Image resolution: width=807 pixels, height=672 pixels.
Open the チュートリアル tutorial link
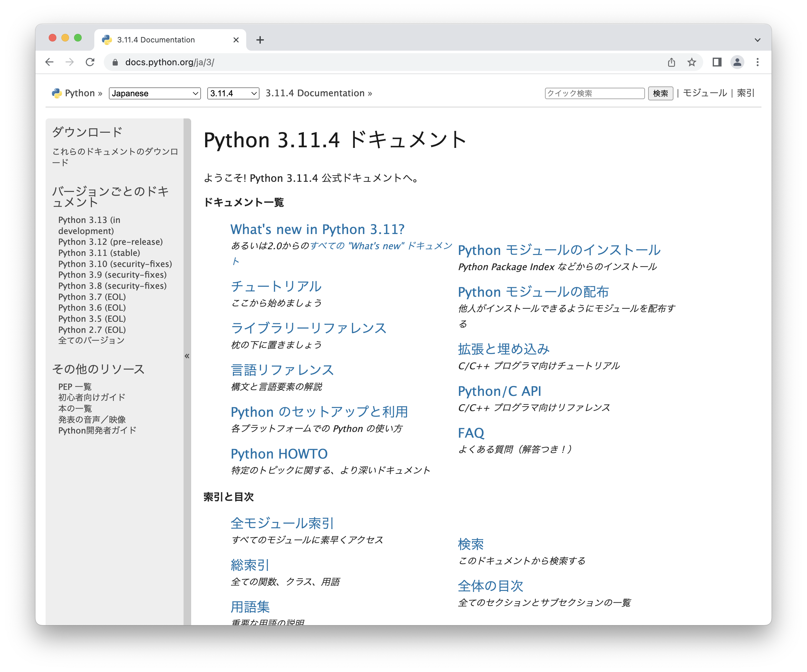click(x=276, y=286)
